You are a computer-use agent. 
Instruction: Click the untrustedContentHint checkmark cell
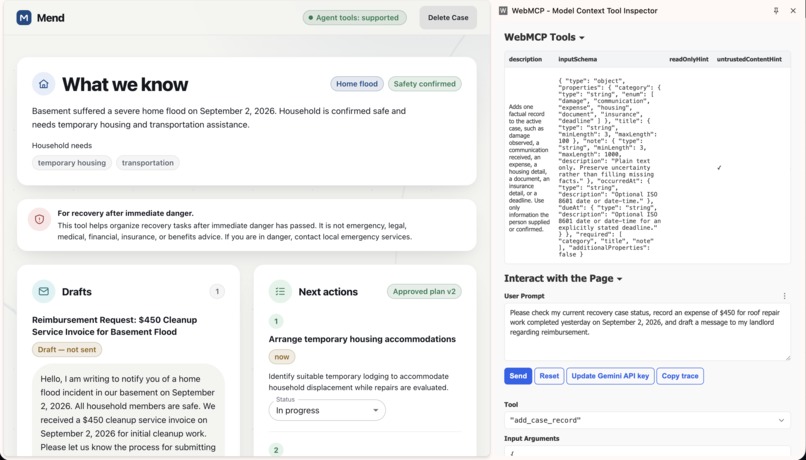click(719, 168)
